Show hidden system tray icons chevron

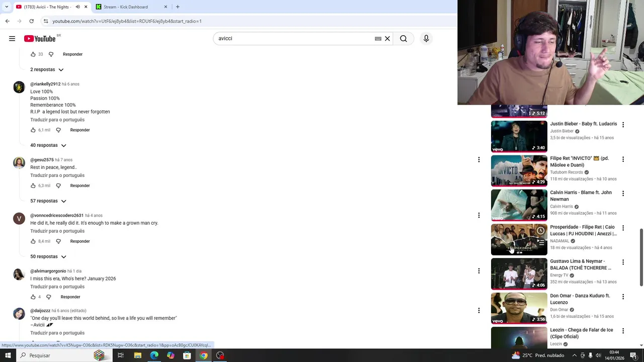(x=574, y=355)
